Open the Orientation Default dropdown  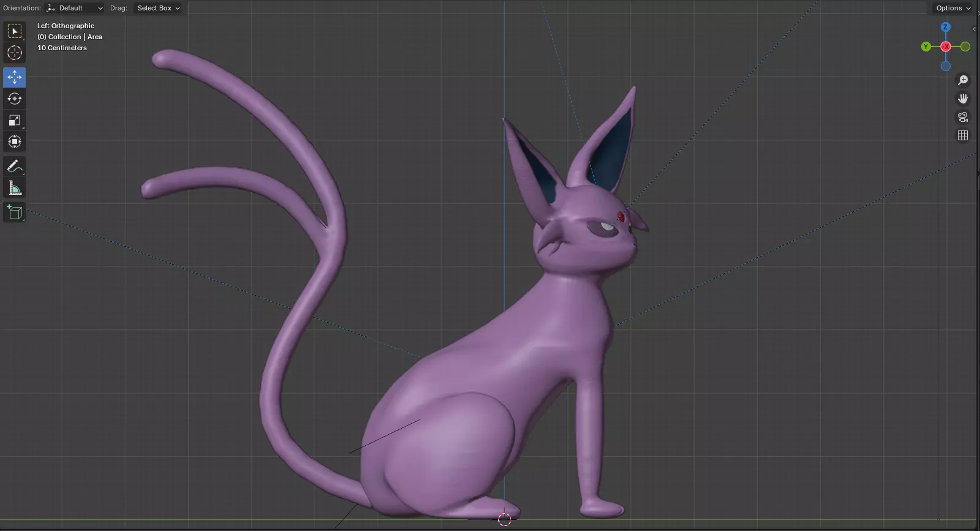[75, 8]
